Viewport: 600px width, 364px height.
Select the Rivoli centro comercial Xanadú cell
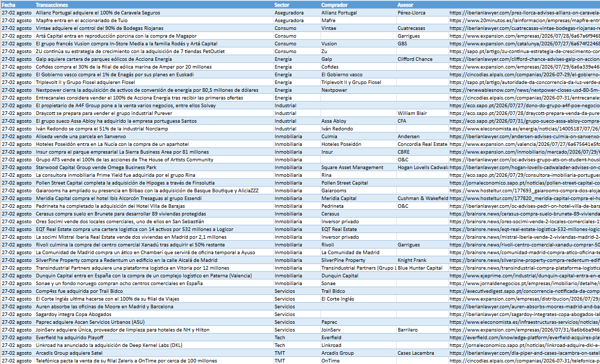pos(154,245)
